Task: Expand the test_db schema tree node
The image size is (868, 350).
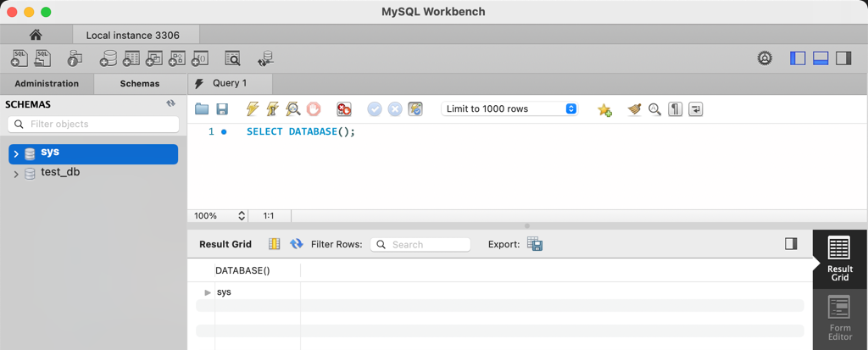Action: tap(16, 174)
